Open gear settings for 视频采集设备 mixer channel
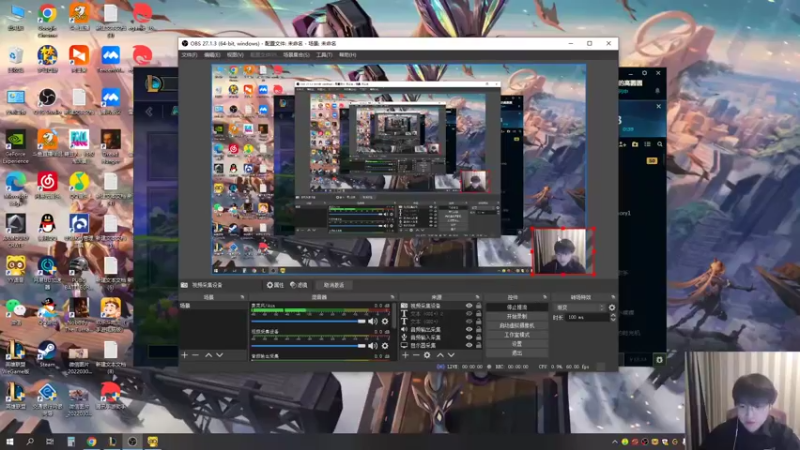 [385, 346]
